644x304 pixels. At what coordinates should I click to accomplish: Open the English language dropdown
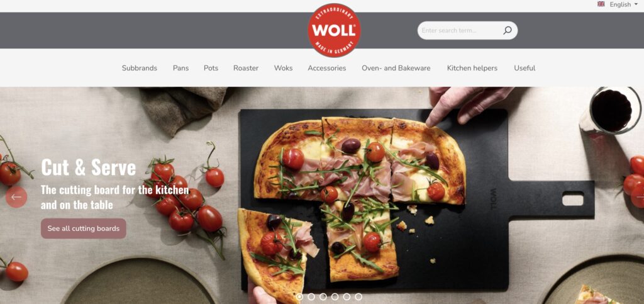coord(623,4)
